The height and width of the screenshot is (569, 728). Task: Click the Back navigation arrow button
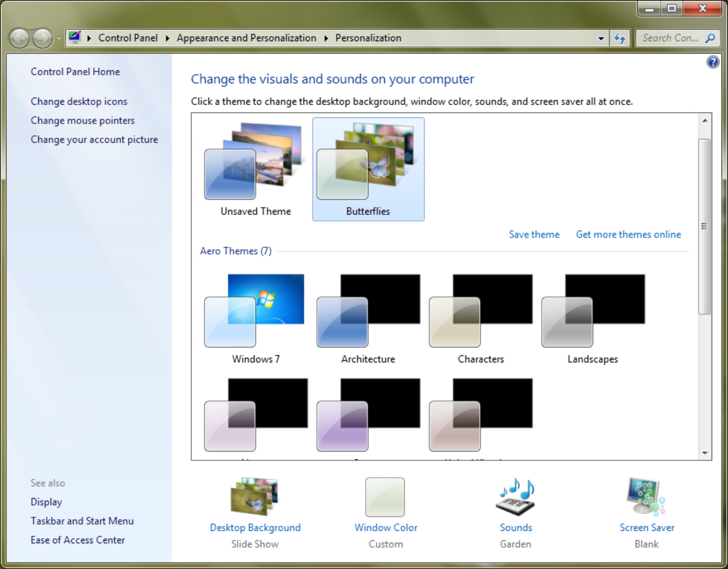pyautogui.click(x=20, y=38)
